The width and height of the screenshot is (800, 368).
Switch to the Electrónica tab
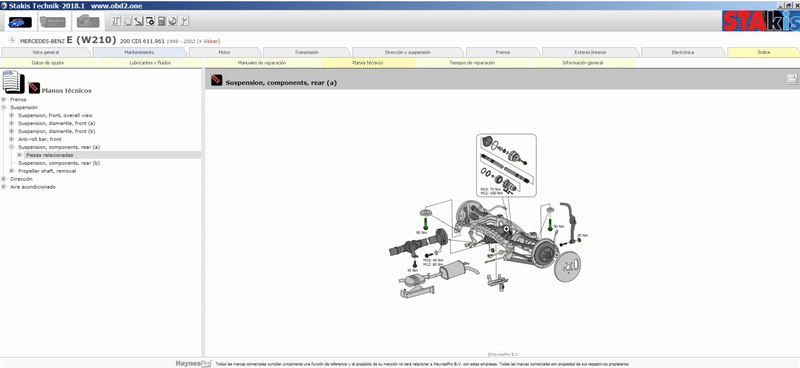pos(683,52)
